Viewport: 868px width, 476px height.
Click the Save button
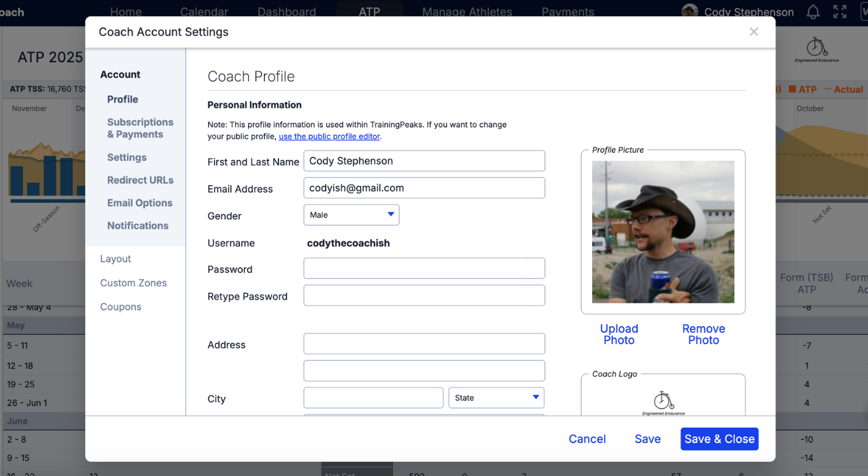(x=648, y=439)
